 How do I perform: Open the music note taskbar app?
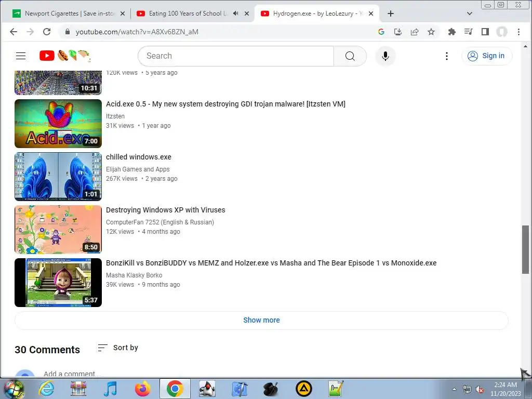point(111,389)
